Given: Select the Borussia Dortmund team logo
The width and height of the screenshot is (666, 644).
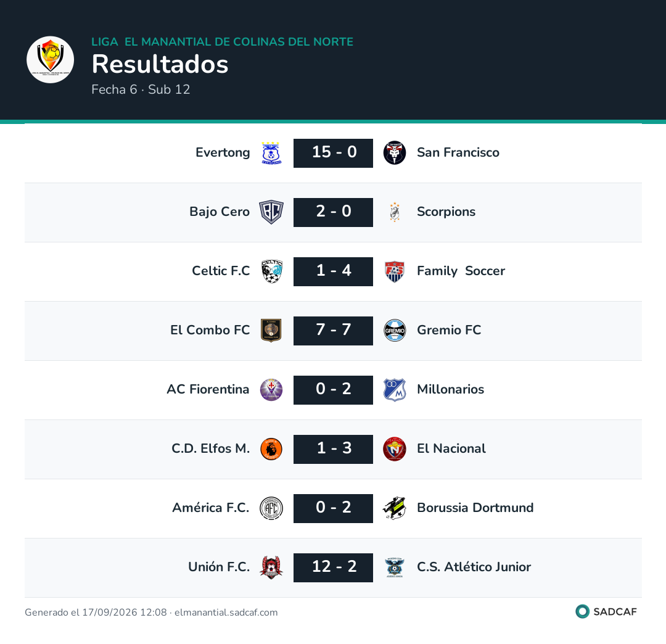Looking at the screenshot, I should click(395, 508).
